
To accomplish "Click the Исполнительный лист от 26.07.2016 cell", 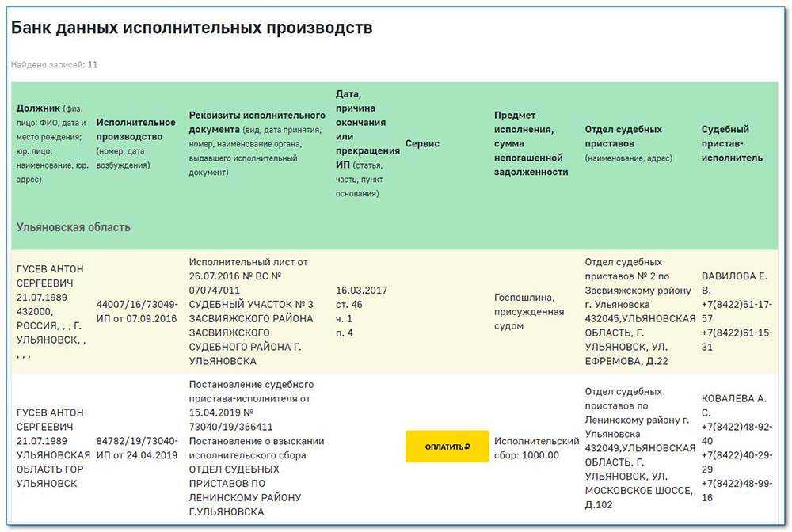I will [251, 311].
